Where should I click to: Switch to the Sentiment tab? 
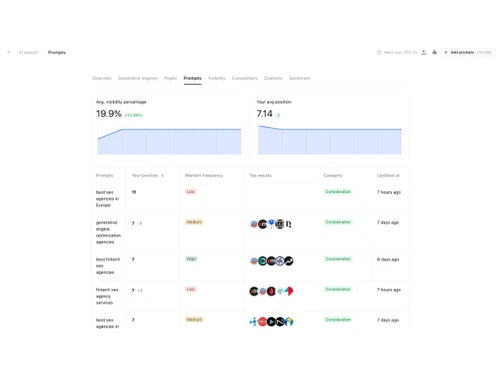(x=299, y=78)
